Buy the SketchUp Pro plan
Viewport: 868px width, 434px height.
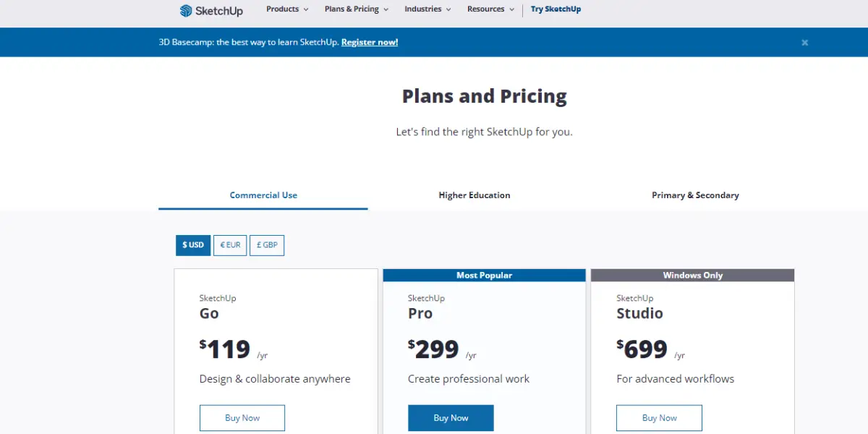451,418
